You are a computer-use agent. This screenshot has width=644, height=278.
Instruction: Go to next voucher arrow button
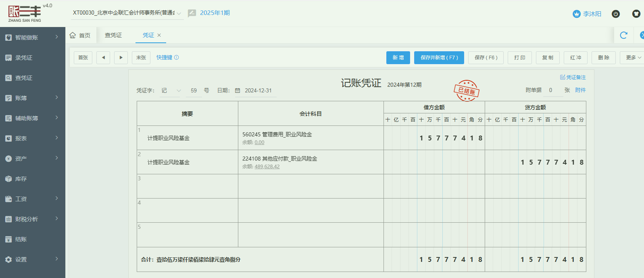(121, 58)
